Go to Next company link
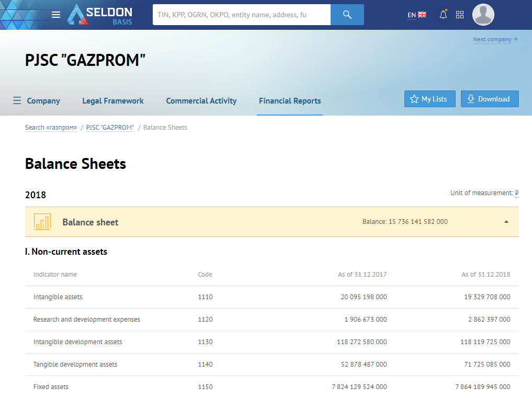 pyautogui.click(x=495, y=39)
